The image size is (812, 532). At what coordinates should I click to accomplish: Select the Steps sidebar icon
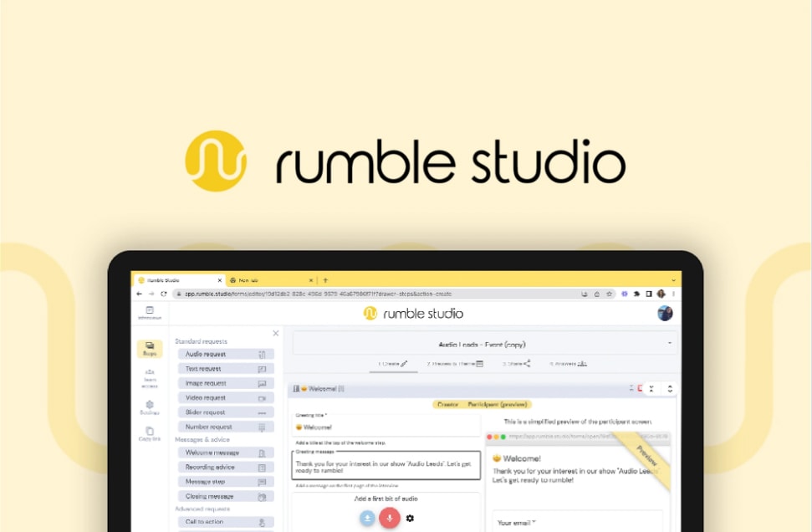(x=150, y=349)
